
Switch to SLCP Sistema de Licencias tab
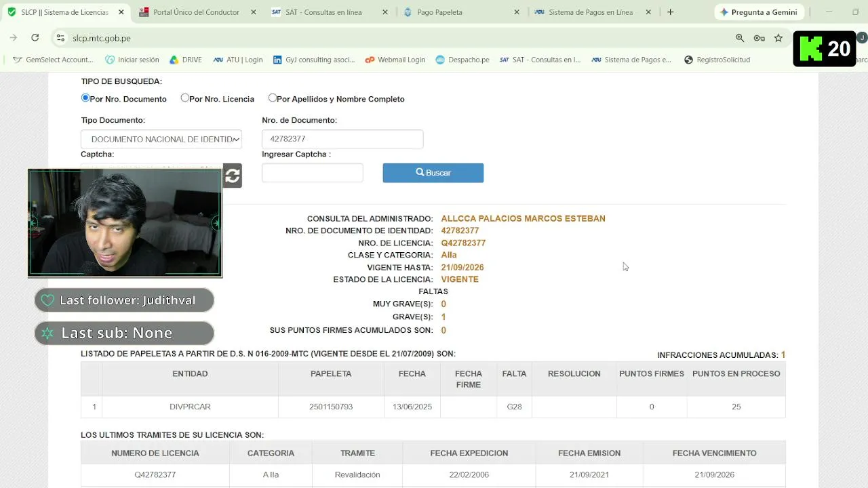(x=64, y=12)
